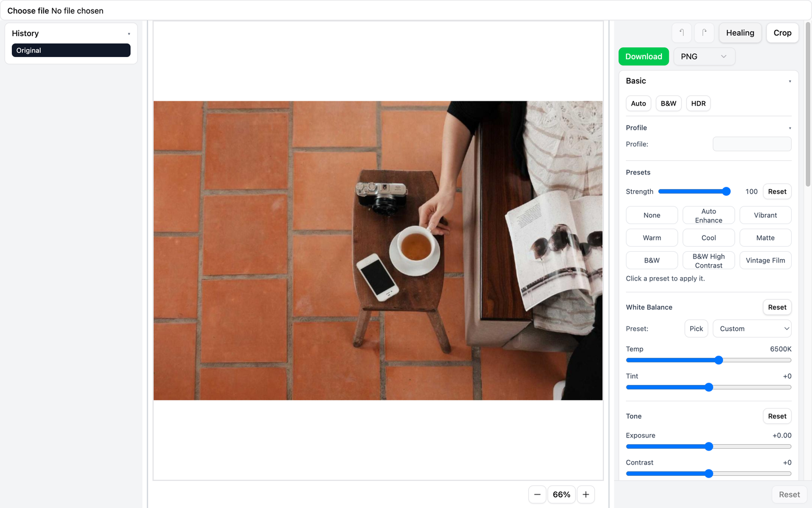Zoom out using the minus button
The image size is (812, 508).
537,494
